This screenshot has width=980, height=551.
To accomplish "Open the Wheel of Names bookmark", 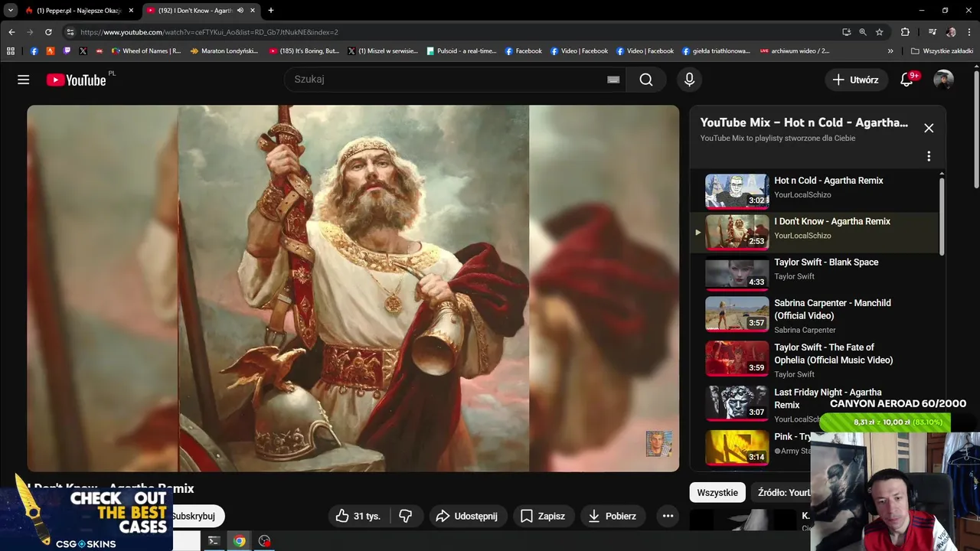I will tap(146, 51).
